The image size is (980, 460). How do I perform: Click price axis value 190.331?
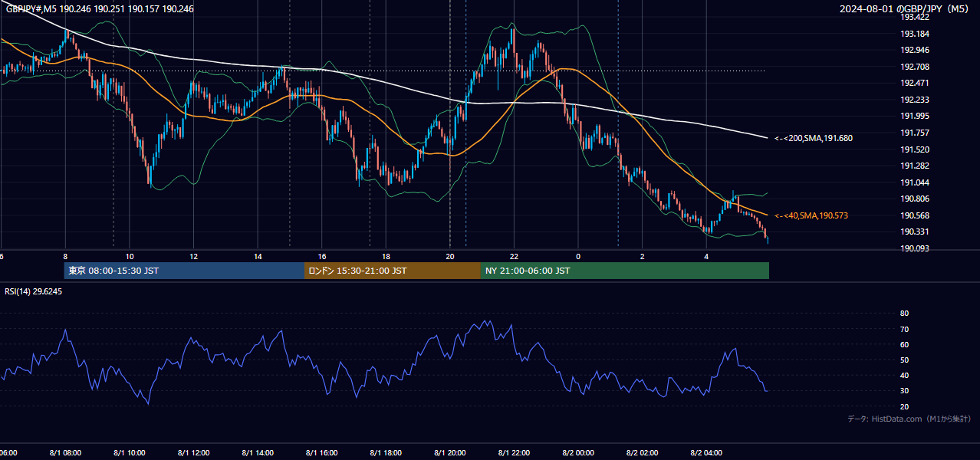(914, 232)
